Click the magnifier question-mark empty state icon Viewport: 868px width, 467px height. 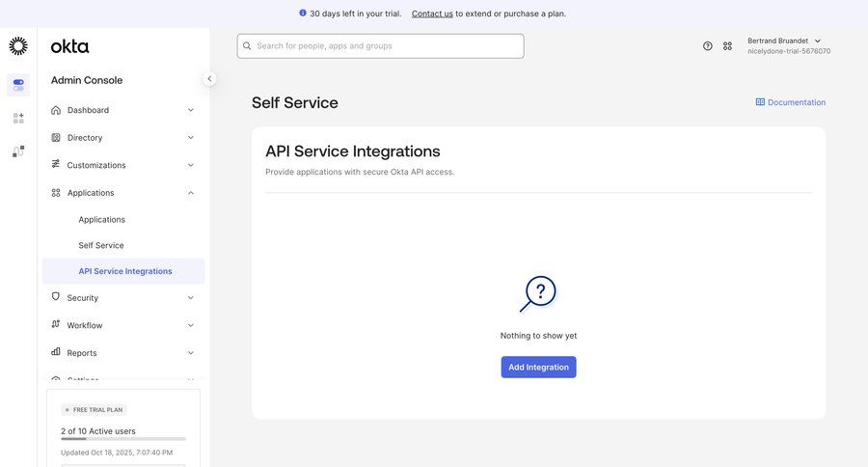pos(538,294)
